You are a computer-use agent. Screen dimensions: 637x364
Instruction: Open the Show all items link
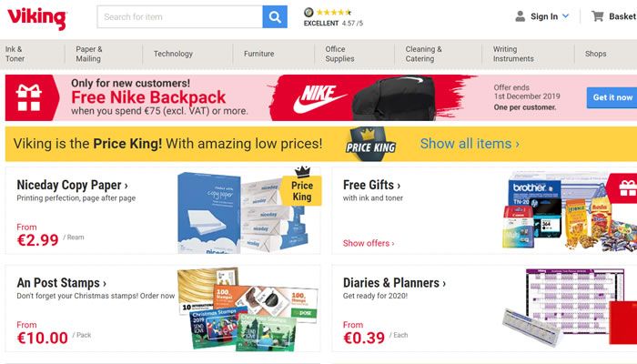point(470,144)
